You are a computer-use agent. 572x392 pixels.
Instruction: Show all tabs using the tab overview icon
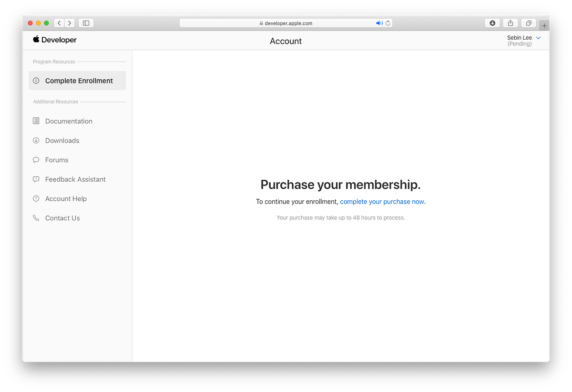tap(528, 23)
